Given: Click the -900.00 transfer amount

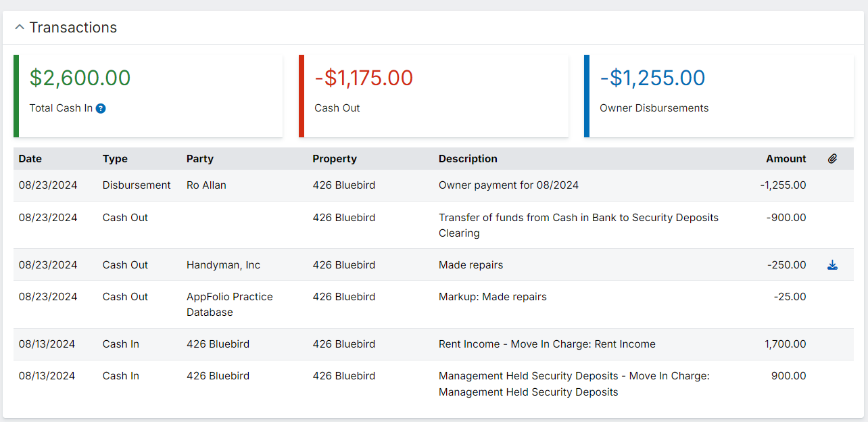Looking at the screenshot, I should coord(786,218).
